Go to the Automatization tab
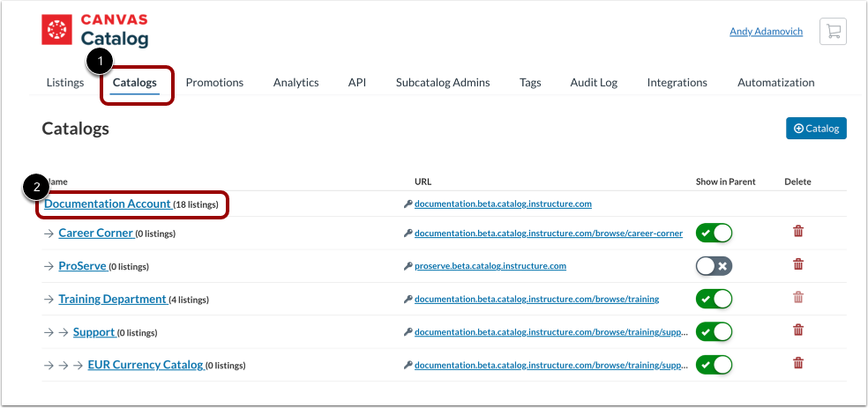This screenshot has width=868, height=408. (775, 82)
